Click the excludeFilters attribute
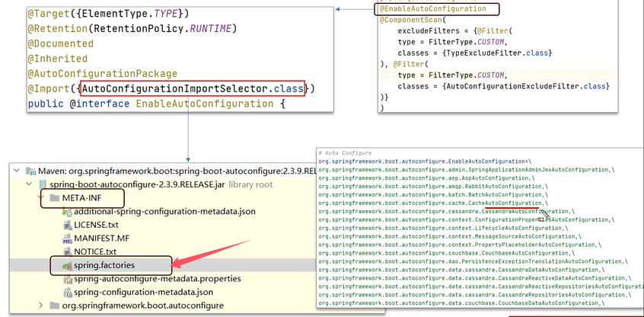The height and width of the screenshot is (317, 644). 427,30
